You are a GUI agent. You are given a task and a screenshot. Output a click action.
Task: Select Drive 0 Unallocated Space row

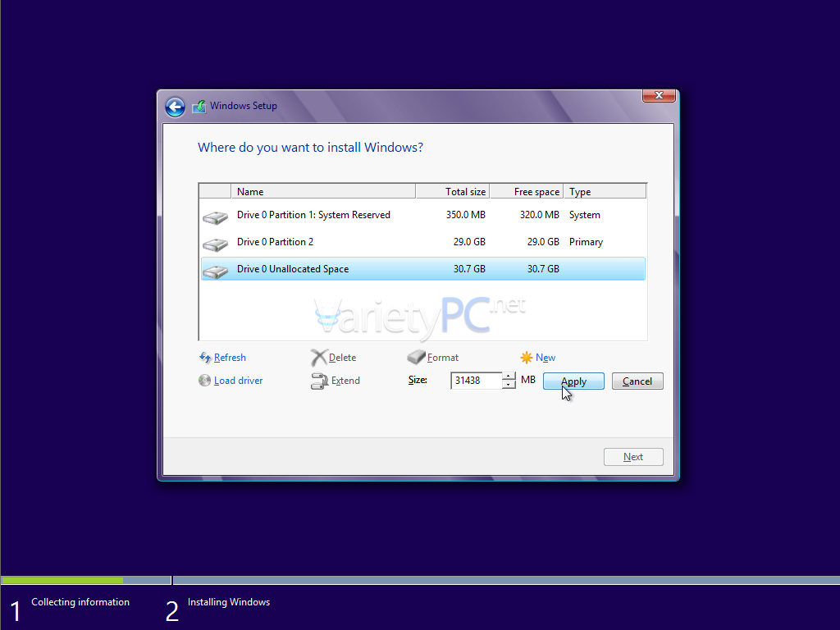(422, 269)
